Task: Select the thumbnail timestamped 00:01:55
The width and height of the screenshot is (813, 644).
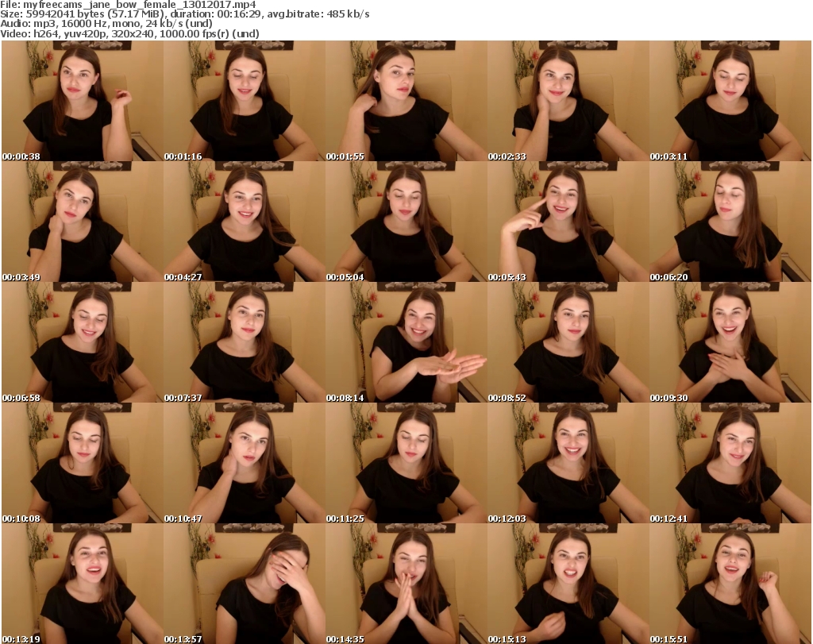Action: (x=406, y=101)
